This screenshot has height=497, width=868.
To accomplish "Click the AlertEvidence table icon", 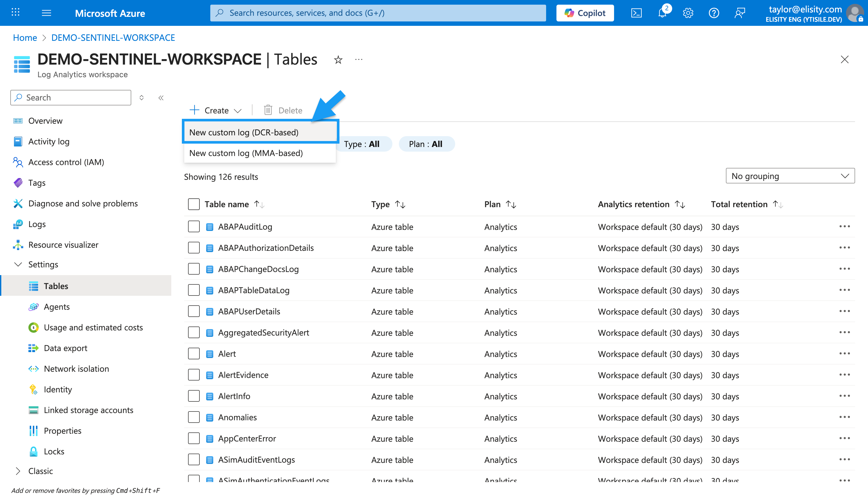I will point(210,375).
